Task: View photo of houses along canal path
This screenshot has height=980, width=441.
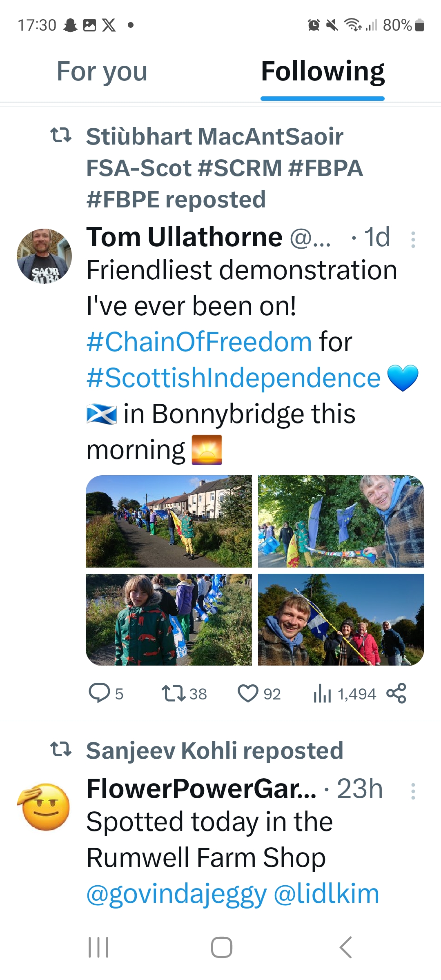Action: pos(169,521)
